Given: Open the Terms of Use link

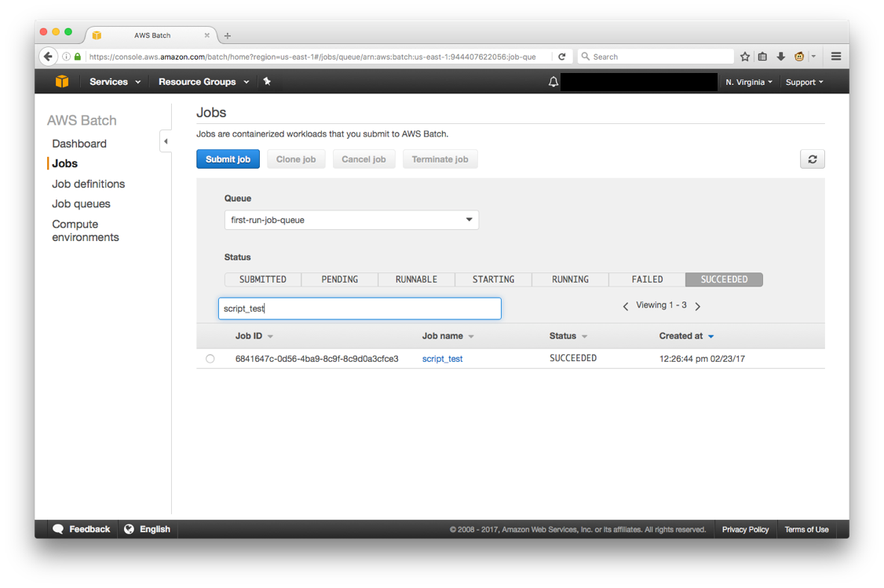Looking at the screenshot, I should 807,529.
